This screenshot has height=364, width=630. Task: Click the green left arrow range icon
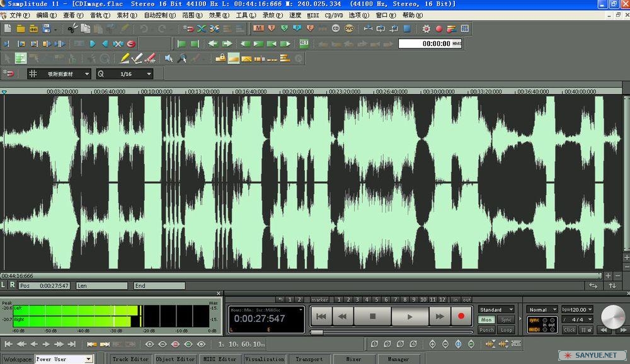[x=214, y=44]
